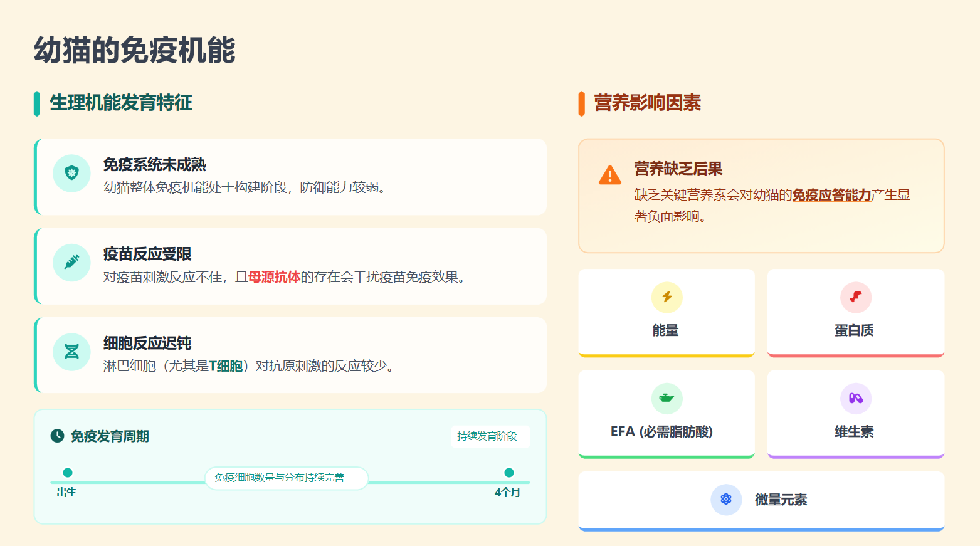Click the lightning bolt icon above 能量
Screen dimensions: 980x546
tap(667, 297)
